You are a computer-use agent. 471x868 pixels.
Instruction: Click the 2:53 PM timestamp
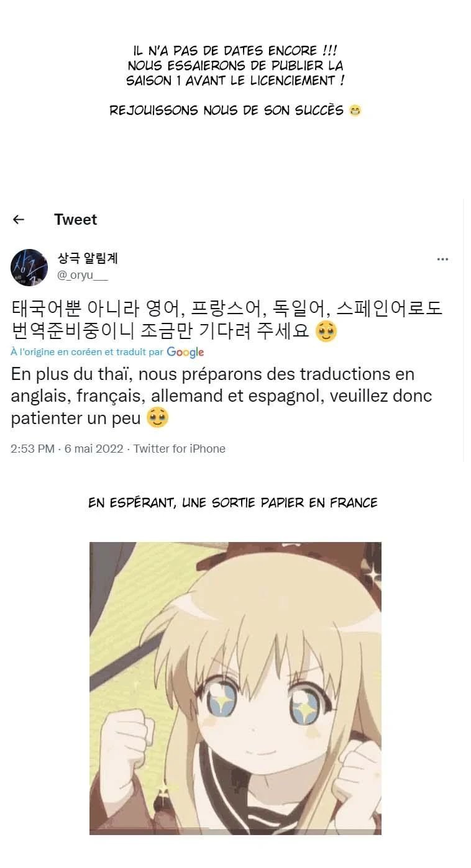tap(32, 449)
